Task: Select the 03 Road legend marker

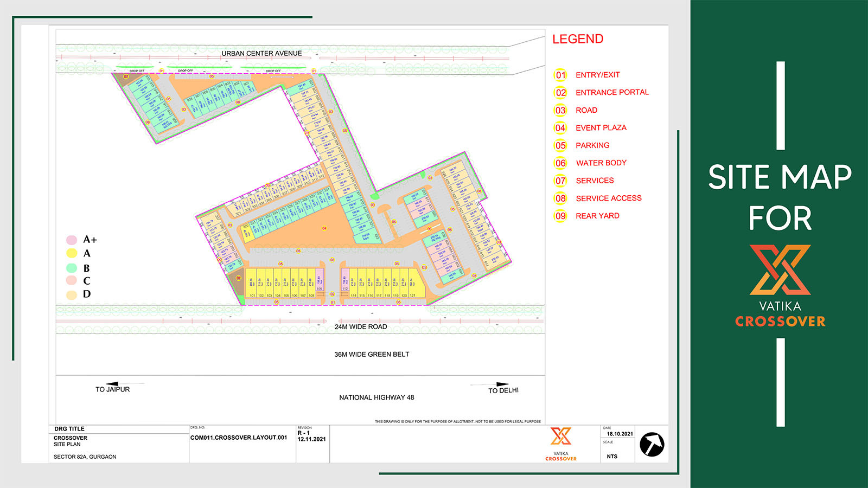Action: pyautogui.click(x=560, y=110)
